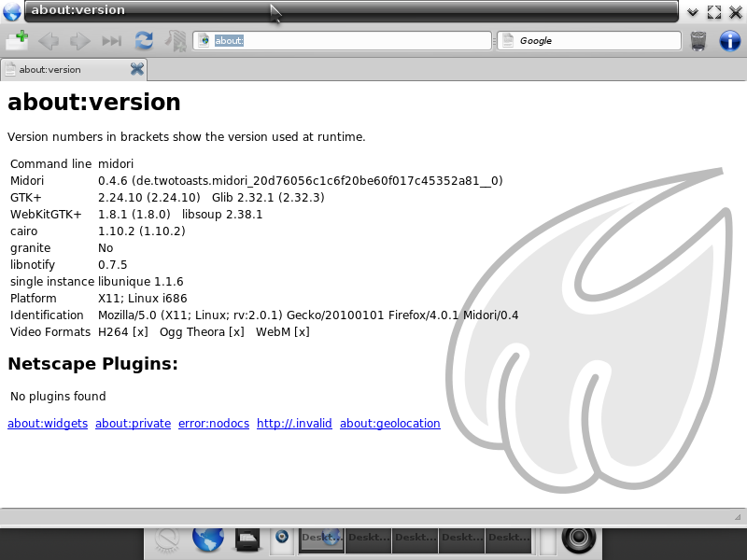Go back to the previous page

point(49,41)
